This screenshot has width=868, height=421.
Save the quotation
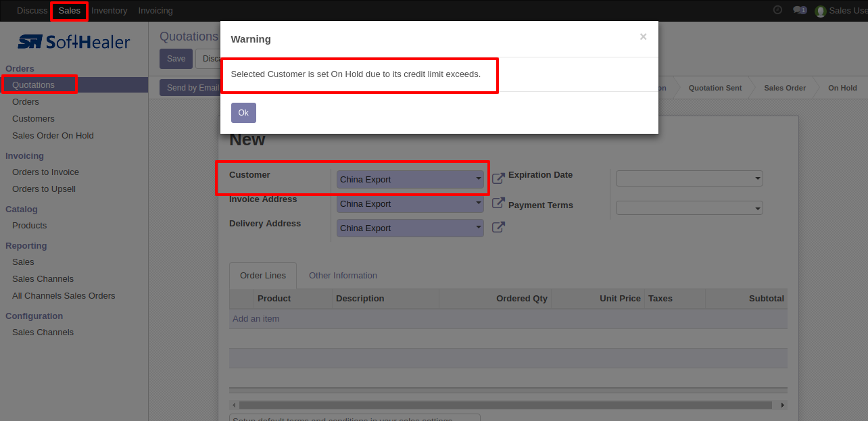pyautogui.click(x=176, y=59)
